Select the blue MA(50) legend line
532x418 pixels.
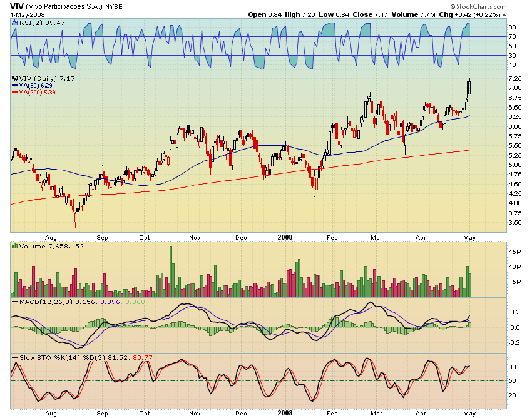click(x=14, y=86)
